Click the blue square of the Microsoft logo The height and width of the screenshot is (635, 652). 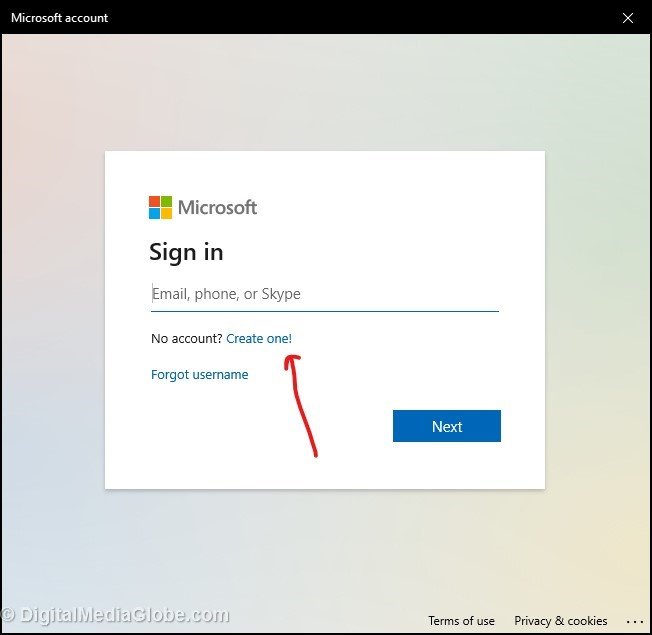click(x=154, y=213)
